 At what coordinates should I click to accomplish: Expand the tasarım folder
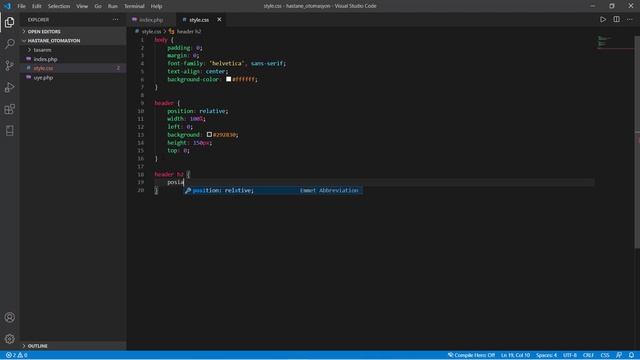(73, 50)
